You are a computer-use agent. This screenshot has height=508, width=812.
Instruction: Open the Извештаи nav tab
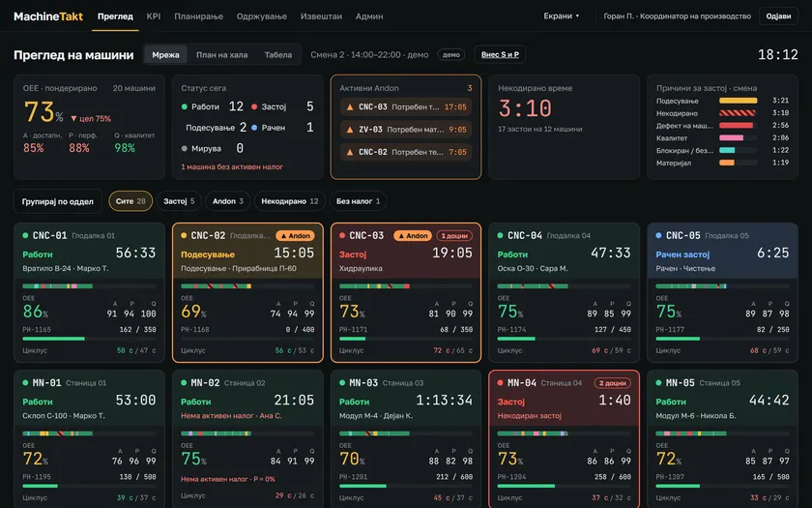[321, 16]
